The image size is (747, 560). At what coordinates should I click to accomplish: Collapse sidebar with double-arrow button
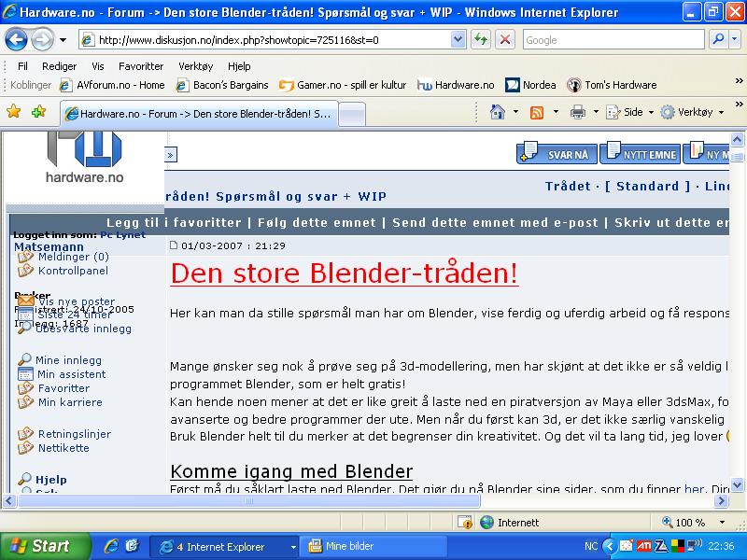pos(171,154)
